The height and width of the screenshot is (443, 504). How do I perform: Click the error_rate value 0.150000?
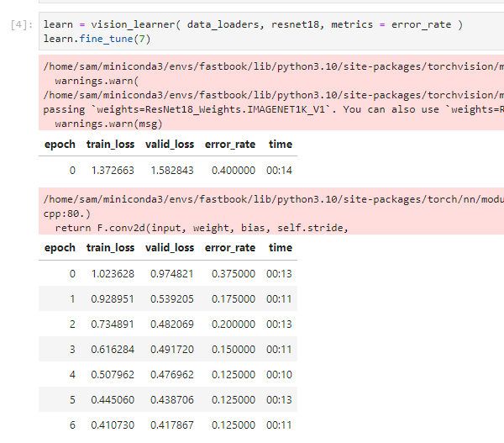click(230, 350)
